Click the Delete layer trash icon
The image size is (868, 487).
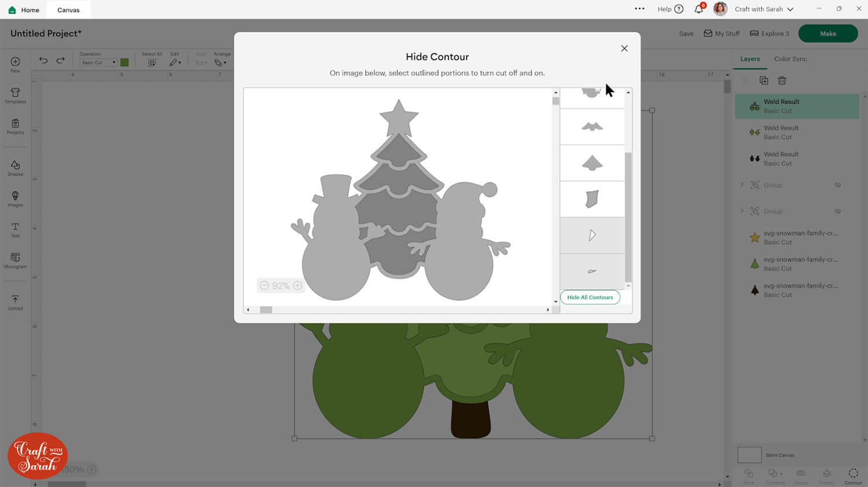tap(782, 80)
